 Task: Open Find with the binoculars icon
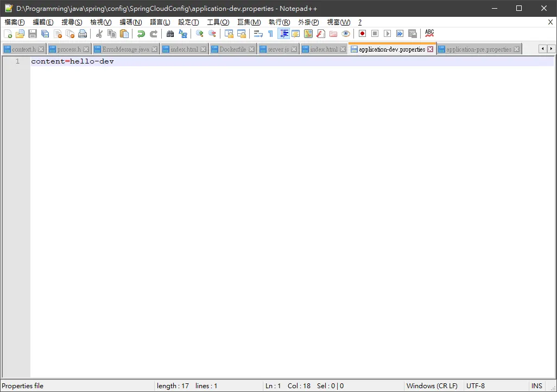(x=170, y=34)
